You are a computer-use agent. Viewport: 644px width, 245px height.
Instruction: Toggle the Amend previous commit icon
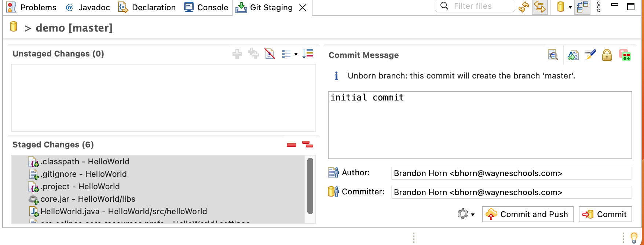[573, 55]
